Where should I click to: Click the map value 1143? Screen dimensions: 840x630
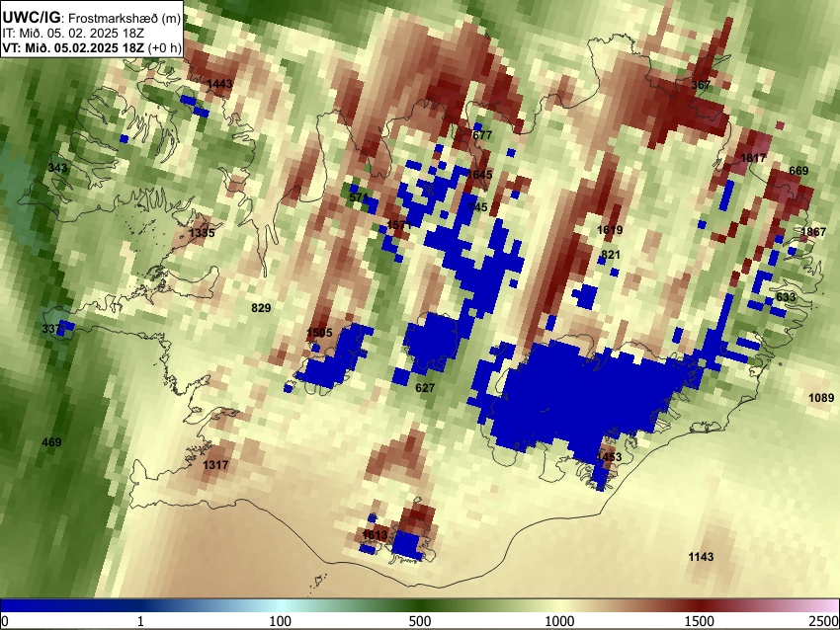pyautogui.click(x=701, y=557)
